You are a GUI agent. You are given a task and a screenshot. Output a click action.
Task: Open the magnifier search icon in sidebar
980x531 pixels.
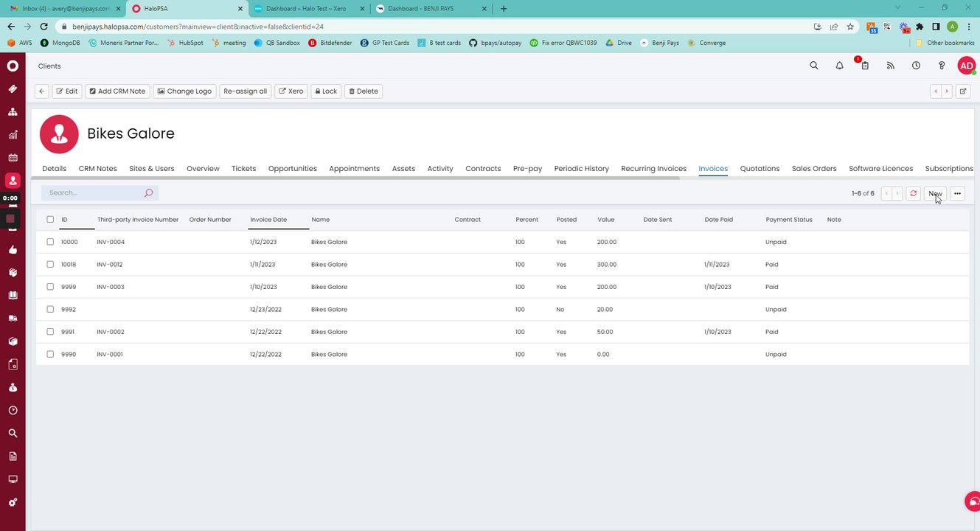[13, 433]
